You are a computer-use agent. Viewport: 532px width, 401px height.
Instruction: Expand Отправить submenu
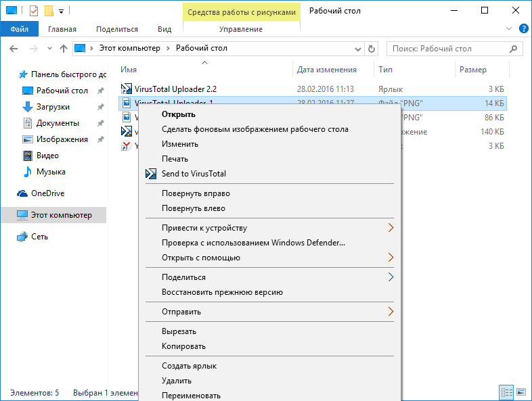click(x=391, y=312)
